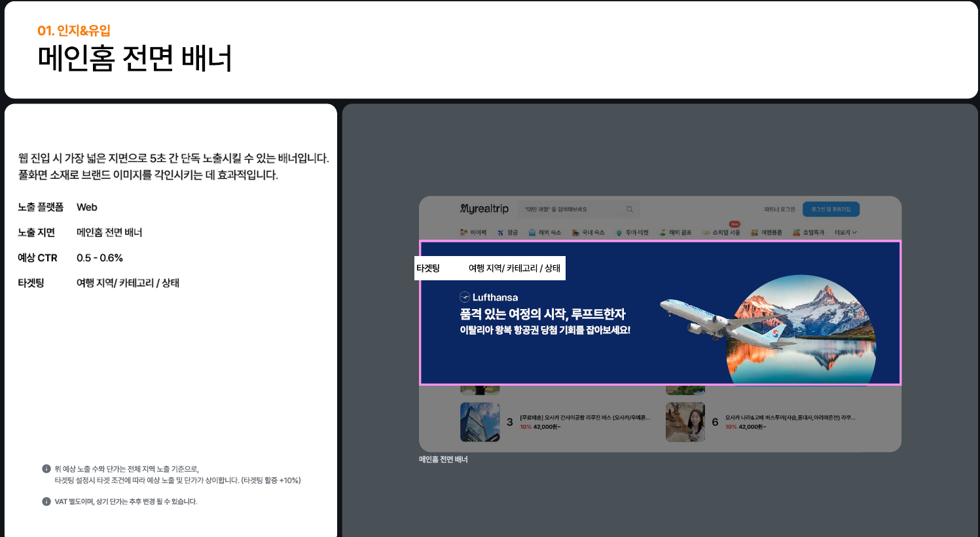Open the 오사카 나라&고베 버스투어 listing
Screen dimensions: 980x537
790,417
